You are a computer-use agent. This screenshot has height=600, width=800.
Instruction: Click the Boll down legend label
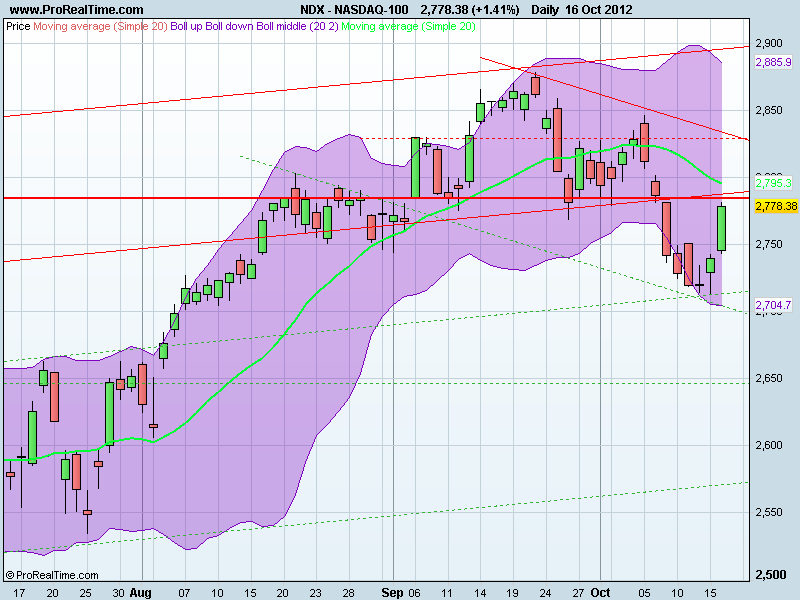[229, 26]
